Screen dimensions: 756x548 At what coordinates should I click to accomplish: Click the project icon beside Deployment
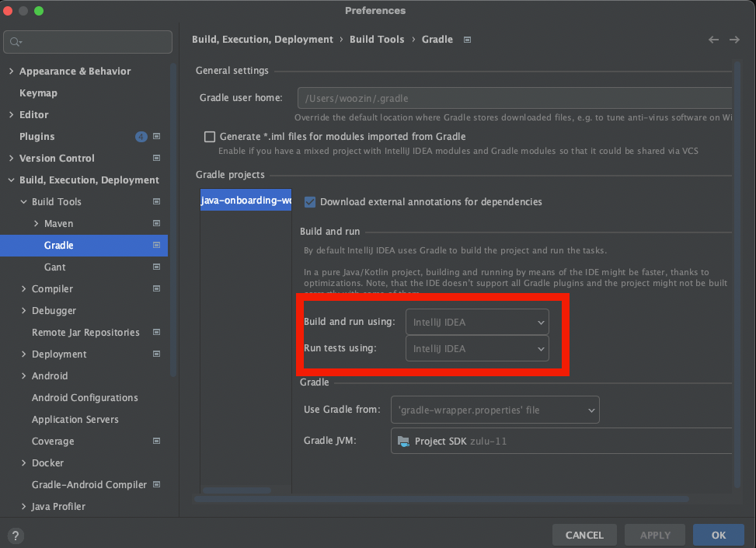coord(157,354)
